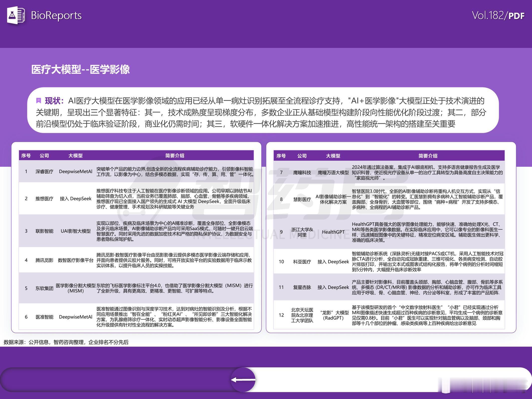This screenshot has width=532, height=399.
Task: Select company cell 科亚医疗
Action: (x=302, y=262)
